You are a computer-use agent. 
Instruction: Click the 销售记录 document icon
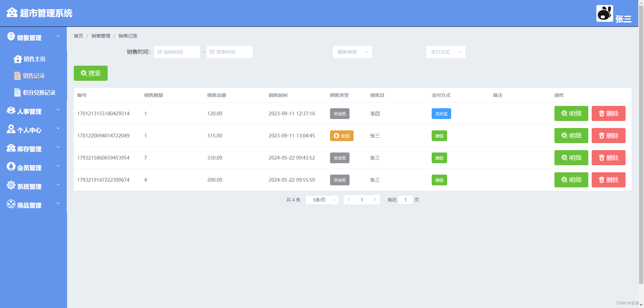[x=17, y=76]
